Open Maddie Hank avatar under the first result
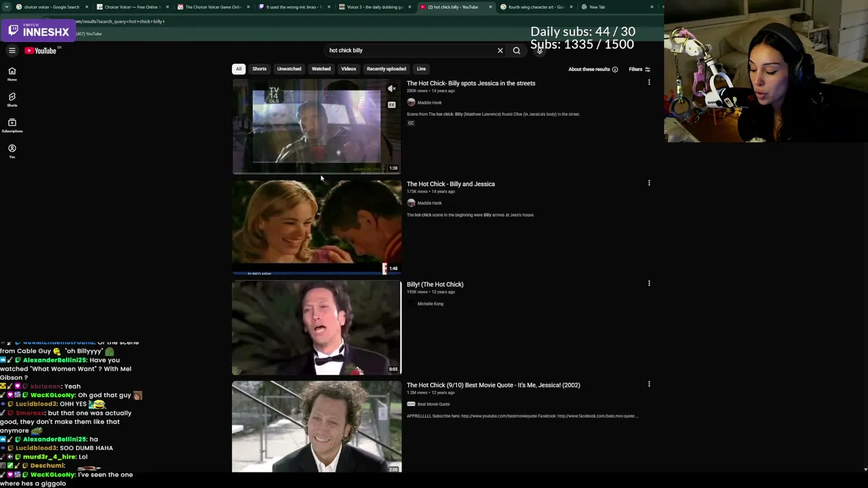The image size is (868, 488). pyautogui.click(x=411, y=102)
